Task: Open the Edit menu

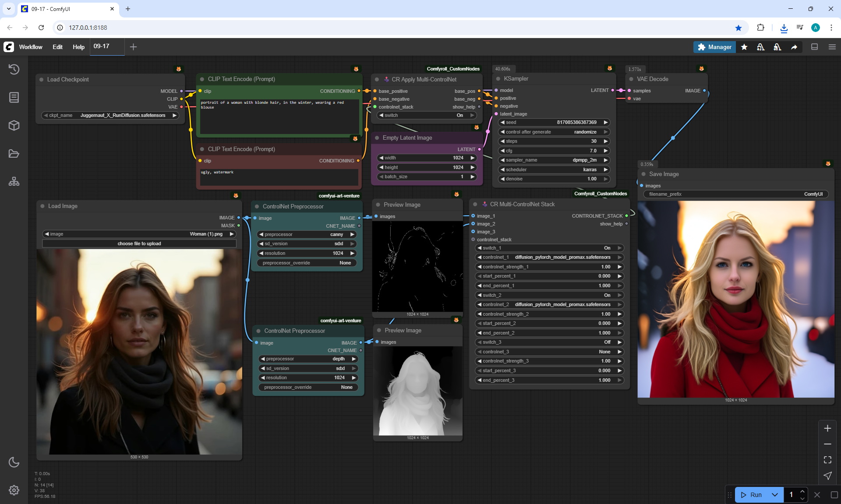Action: point(57,47)
